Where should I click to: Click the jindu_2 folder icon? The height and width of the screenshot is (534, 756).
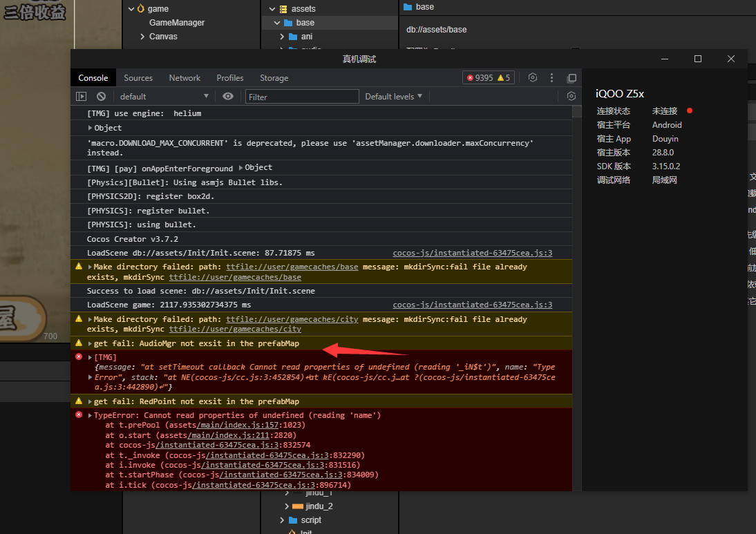click(297, 506)
